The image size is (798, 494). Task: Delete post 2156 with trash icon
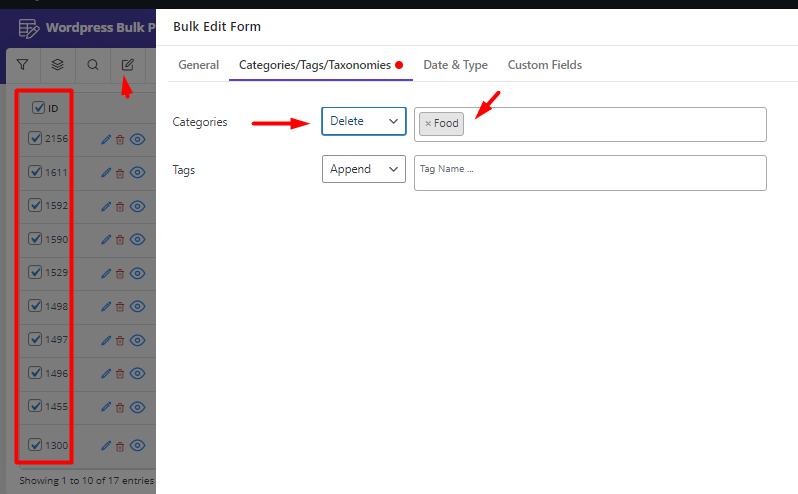120,140
